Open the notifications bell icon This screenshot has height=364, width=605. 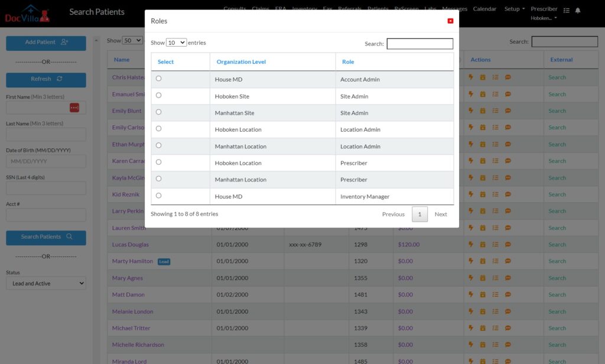tap(578, 11)
